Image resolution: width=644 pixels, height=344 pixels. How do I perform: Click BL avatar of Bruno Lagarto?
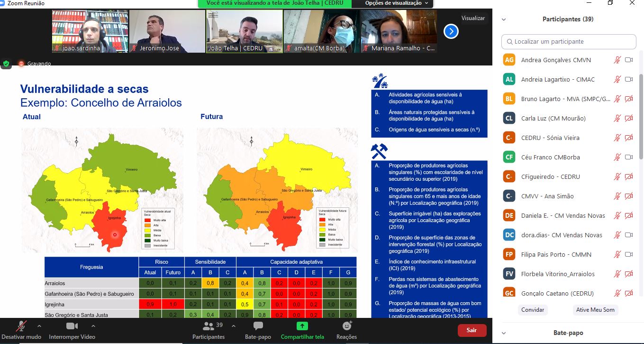pyautogui.click(x=509, y=99)
